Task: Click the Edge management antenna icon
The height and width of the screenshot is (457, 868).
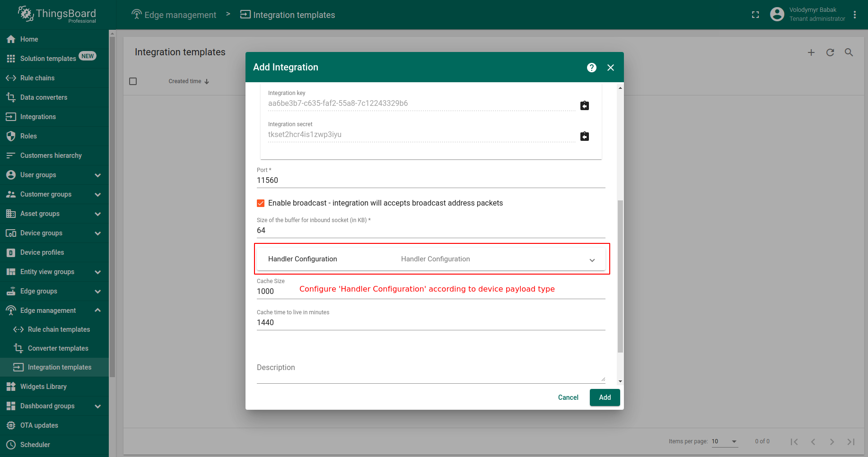Action: [x=11, y=310]
